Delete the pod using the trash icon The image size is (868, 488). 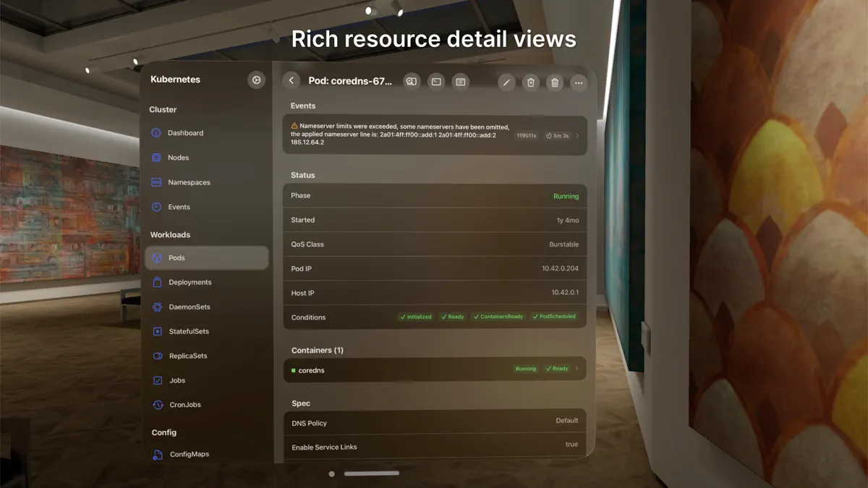[554, 82]
